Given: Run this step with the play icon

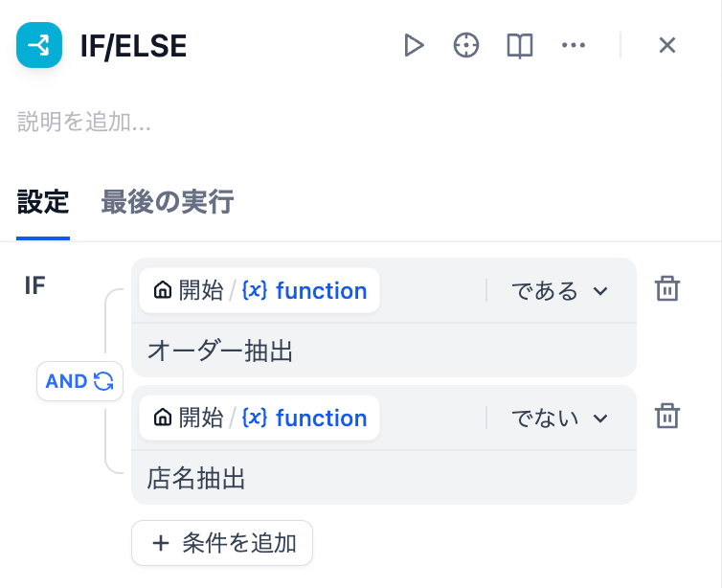Looking at the screenshot, I should click(414, 45).
